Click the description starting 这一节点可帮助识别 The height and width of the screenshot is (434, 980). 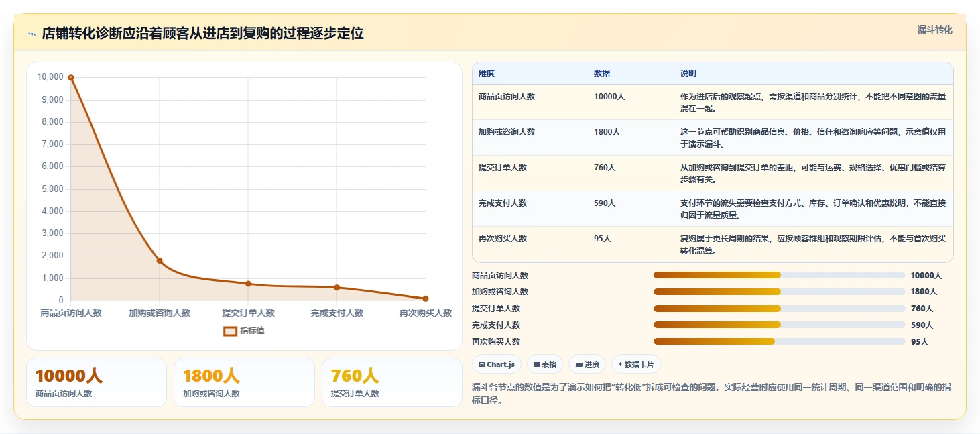pos(813,138)
